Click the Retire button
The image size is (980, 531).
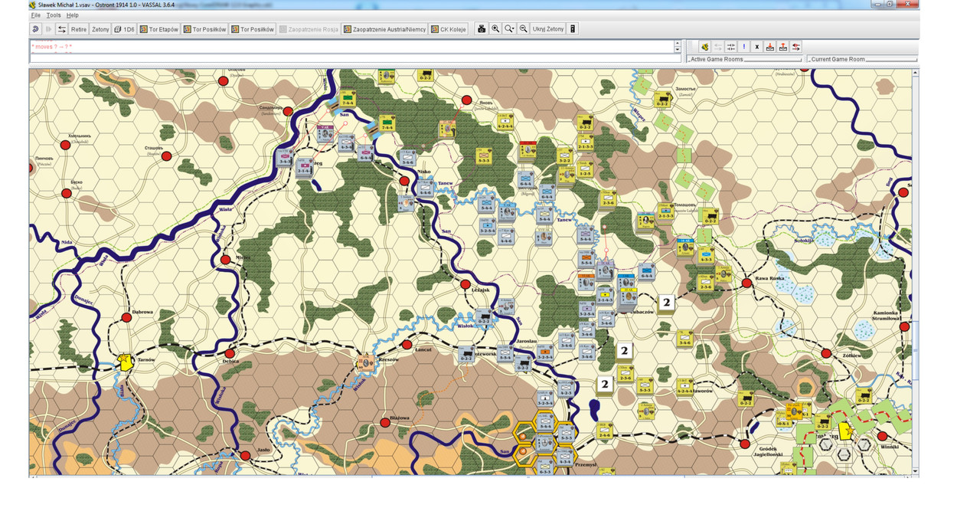click(x=79, y=29)
